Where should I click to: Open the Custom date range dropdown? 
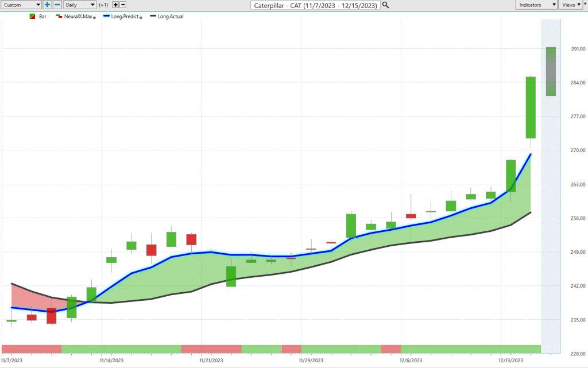[21, 5]
